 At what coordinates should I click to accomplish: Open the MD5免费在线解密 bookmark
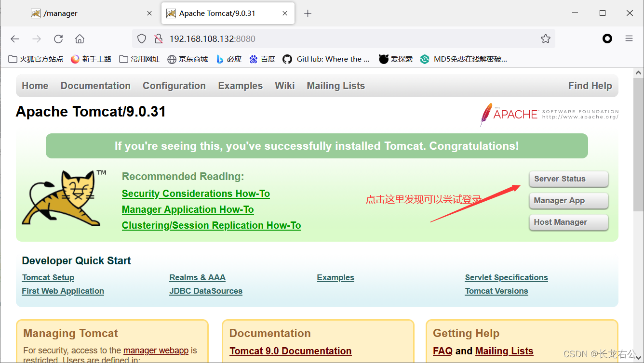(464, 59)
